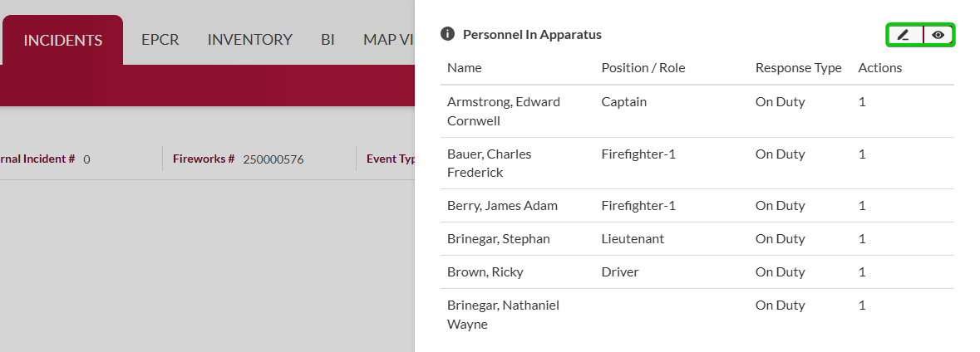Open the INCIDENTS tab
The height and width of the screenshot is (352, 980).
tap(63, 40)
